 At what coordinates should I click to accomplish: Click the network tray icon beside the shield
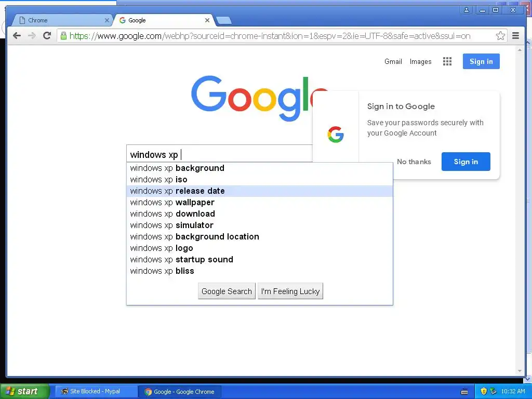click(493, 392)
